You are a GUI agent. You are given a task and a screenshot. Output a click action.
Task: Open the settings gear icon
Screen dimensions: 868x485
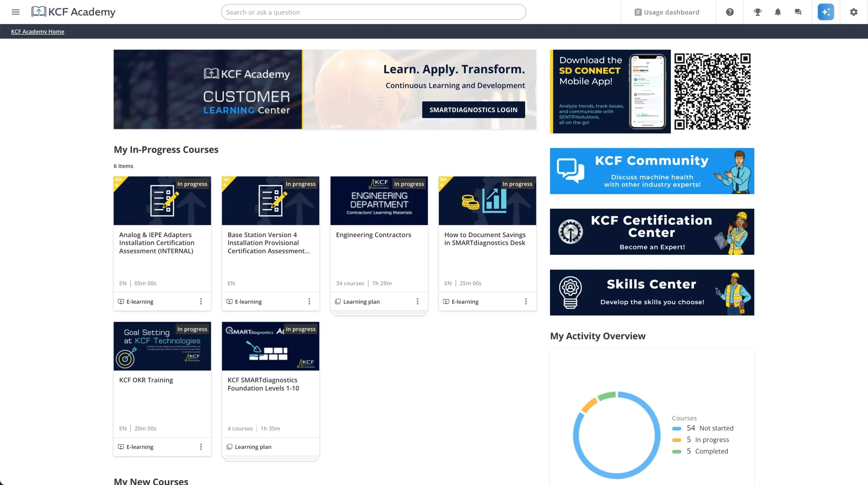[853, 12]
